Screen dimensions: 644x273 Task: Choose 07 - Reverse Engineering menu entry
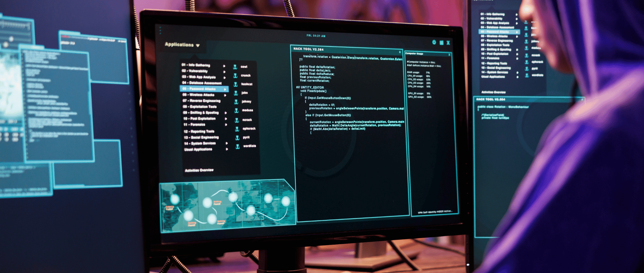click(x=202, y=101)
